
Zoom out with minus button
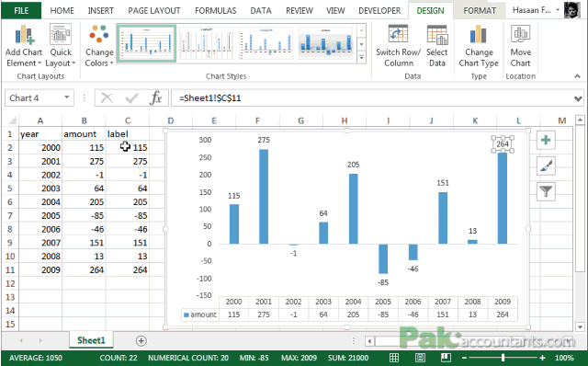[x=465, y=358]
